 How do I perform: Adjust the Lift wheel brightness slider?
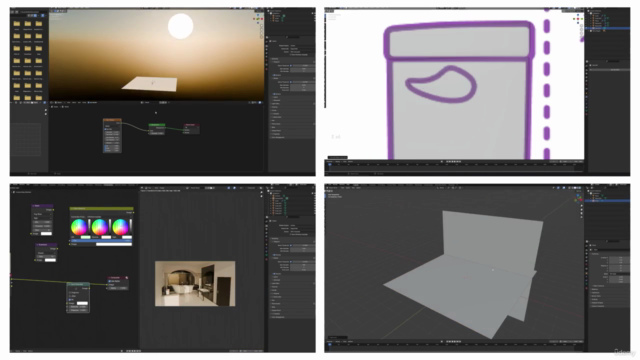tap(89, 227)
